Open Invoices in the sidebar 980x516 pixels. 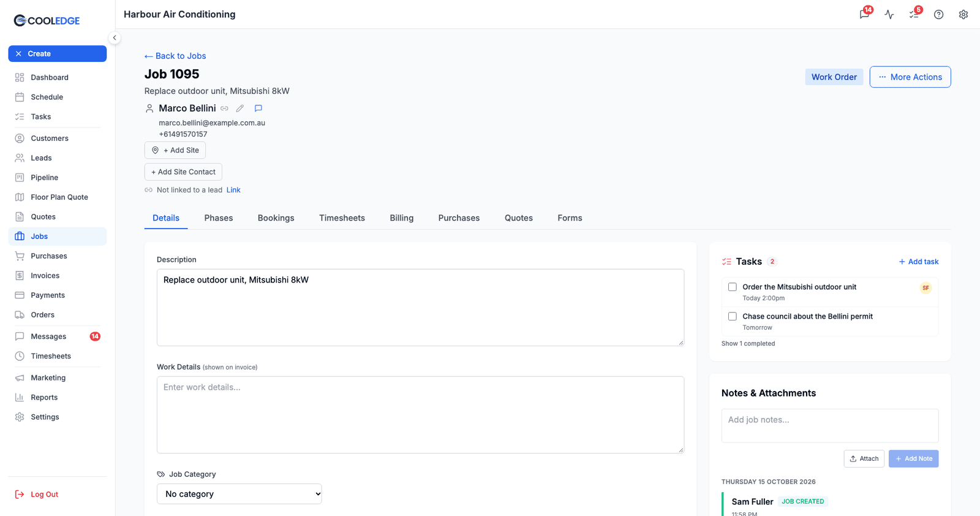(x=58, y=276)
